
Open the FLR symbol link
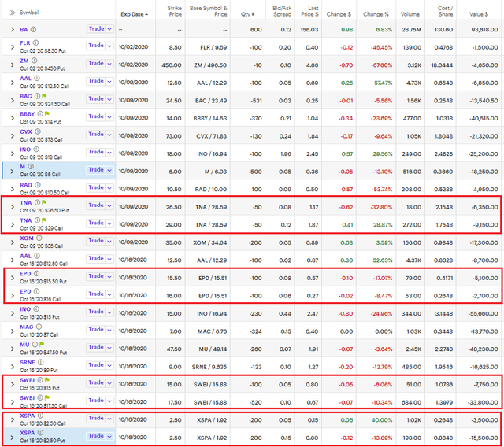pyautogui.click(x=25, y=43)
